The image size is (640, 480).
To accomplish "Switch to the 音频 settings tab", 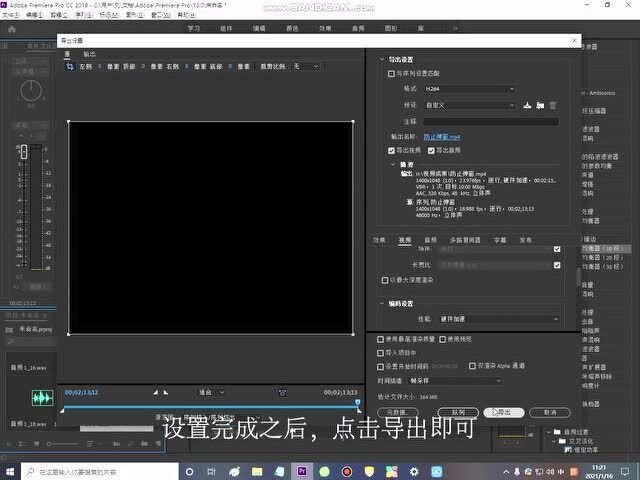I will 430,240.
